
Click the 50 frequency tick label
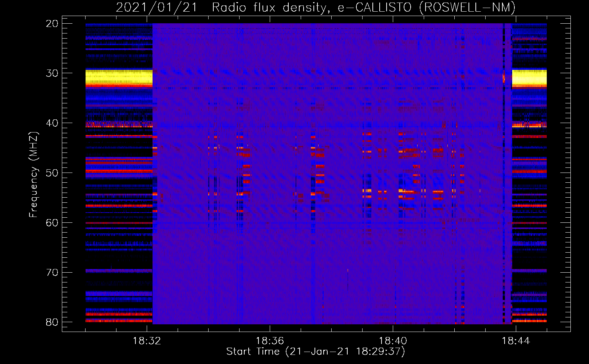(52, 173)
